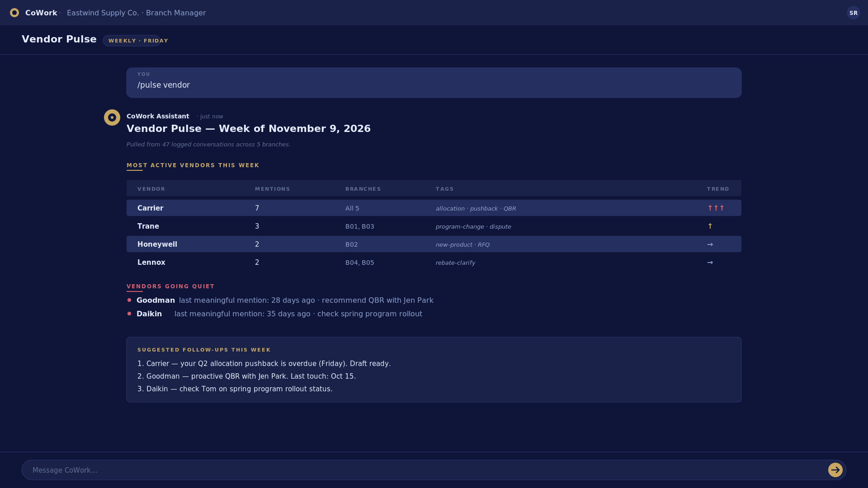Viewport: 868px width, 488px height.
Task: Click the 'allocation · pushback · QBR' tags
Action: [476, 208]
